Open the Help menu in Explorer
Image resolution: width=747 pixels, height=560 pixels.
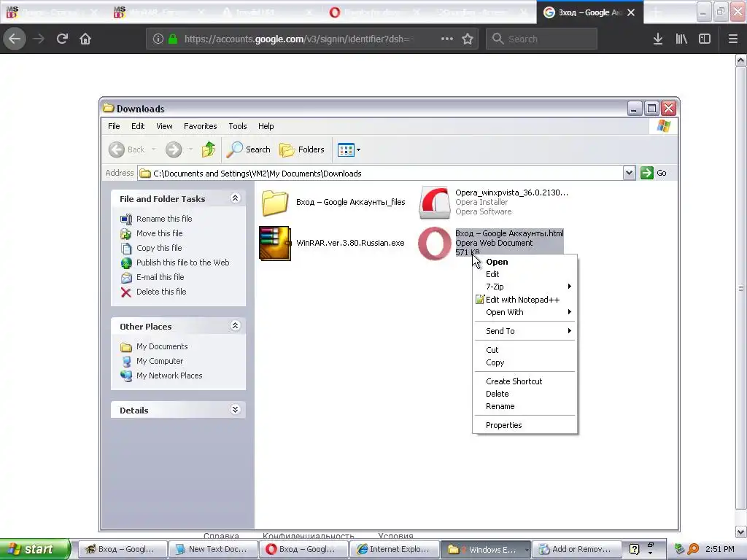(266, 126)
